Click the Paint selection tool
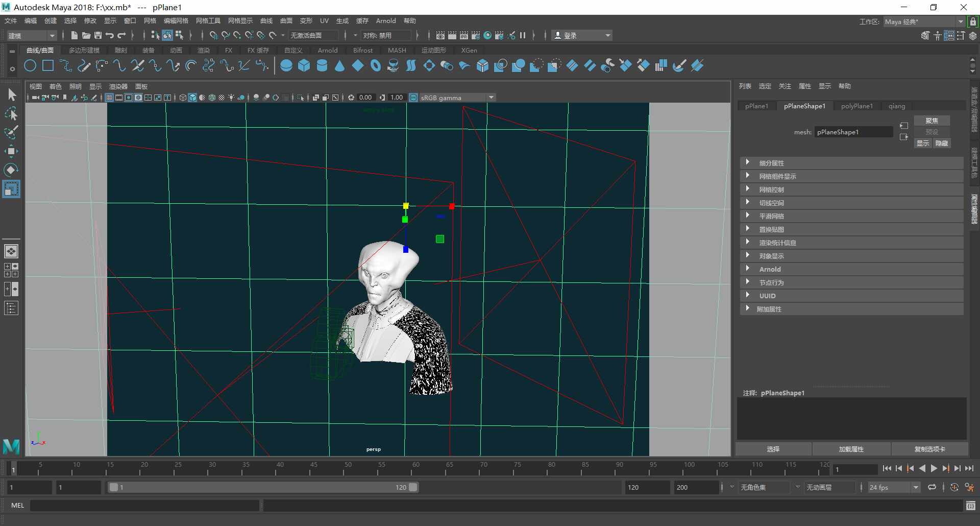Viewport: 980px width, 526px height. pyautogui.click(x=11, y=132)
